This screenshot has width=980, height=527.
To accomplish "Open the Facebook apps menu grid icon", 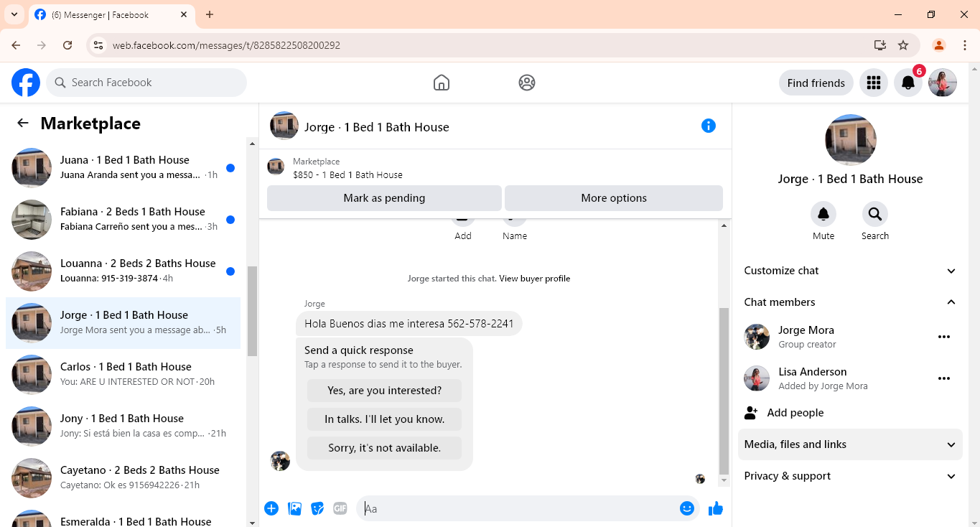I will [874, 83].
